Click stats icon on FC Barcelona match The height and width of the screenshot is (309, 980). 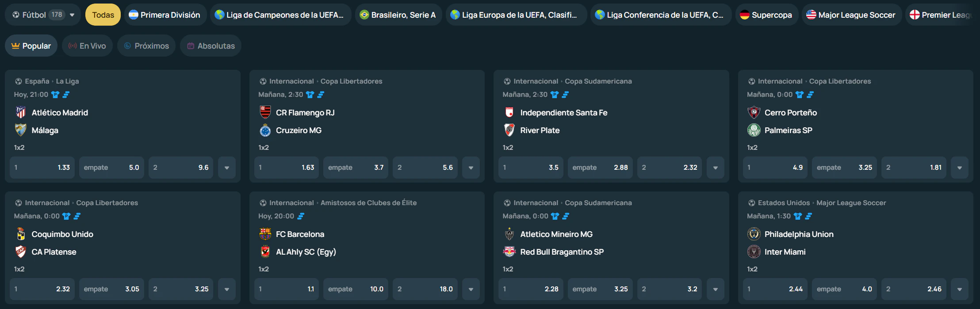pyautogui.click(x=301, y=216)
